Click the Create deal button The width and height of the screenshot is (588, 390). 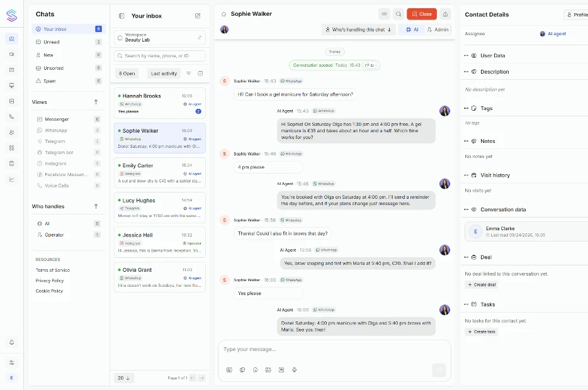click(x=482, y=285)
